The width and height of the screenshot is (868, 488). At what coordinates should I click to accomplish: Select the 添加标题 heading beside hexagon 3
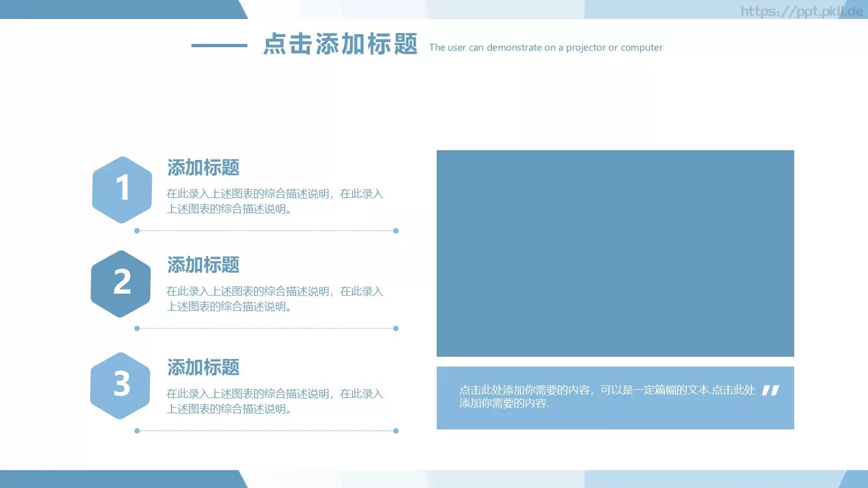click(x=203, y=368)
